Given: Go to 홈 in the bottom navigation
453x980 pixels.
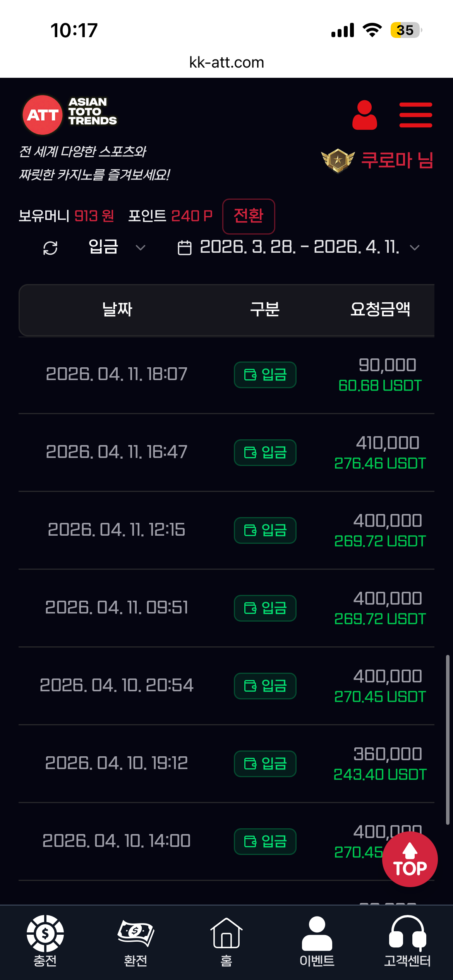Looking at the screenshot, I should (x=226, y=941).
